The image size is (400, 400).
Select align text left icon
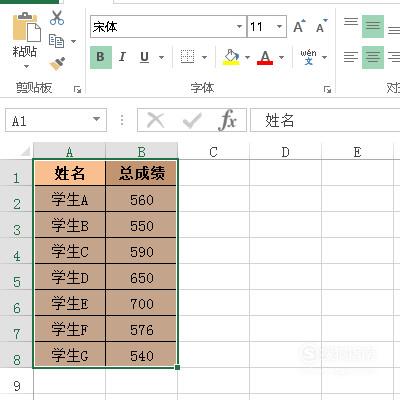[x=351, y=57]
